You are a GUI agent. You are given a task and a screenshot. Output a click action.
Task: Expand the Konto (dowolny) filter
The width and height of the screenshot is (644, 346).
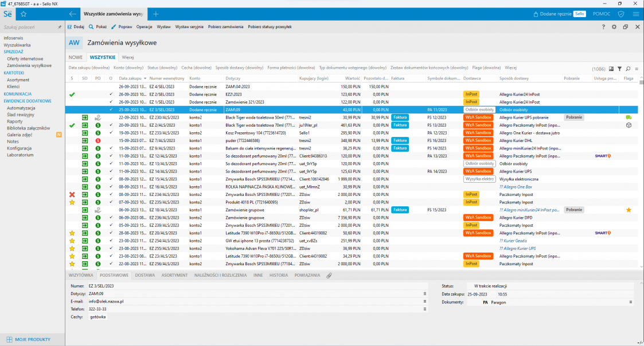128,68
